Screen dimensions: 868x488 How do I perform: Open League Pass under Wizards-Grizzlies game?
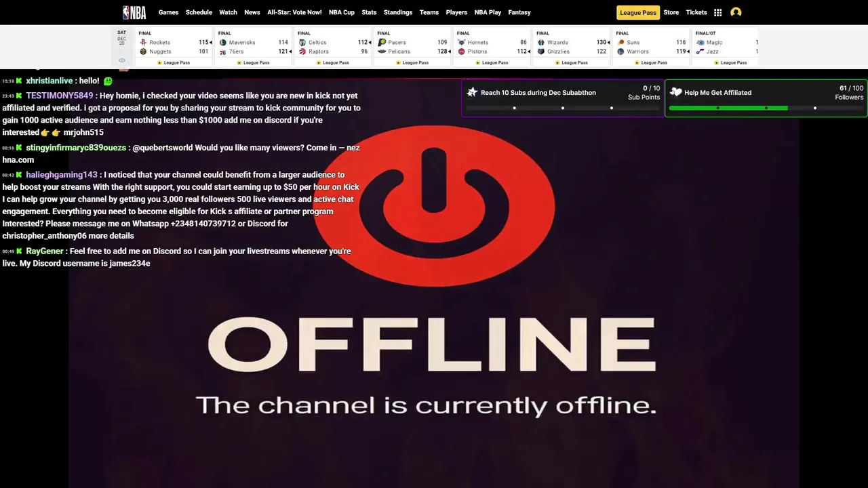571,62
